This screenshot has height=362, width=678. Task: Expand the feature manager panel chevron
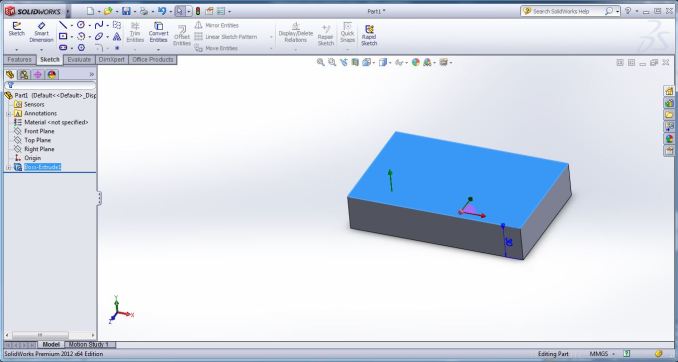pyautogui.click(x=92, y=74)
